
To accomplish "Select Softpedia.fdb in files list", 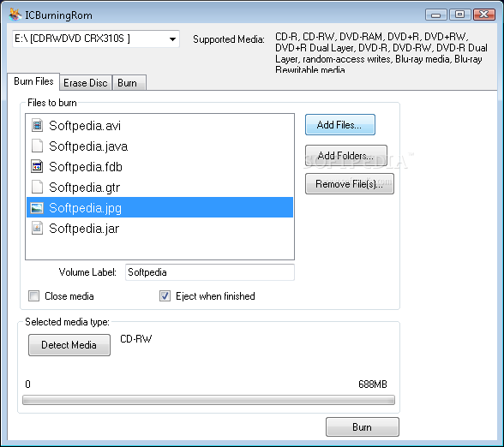I will click(159, 167).
